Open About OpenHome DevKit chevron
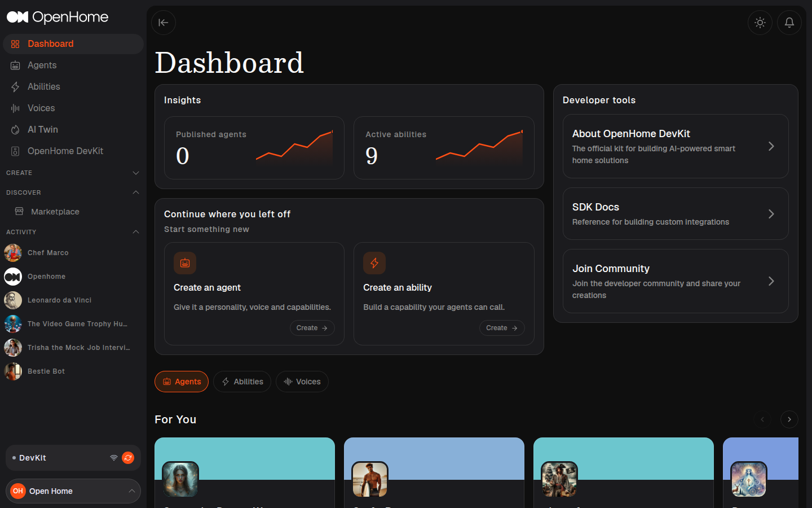The width and height of the screenshot is (812, 508). click(x=771, y=146)
